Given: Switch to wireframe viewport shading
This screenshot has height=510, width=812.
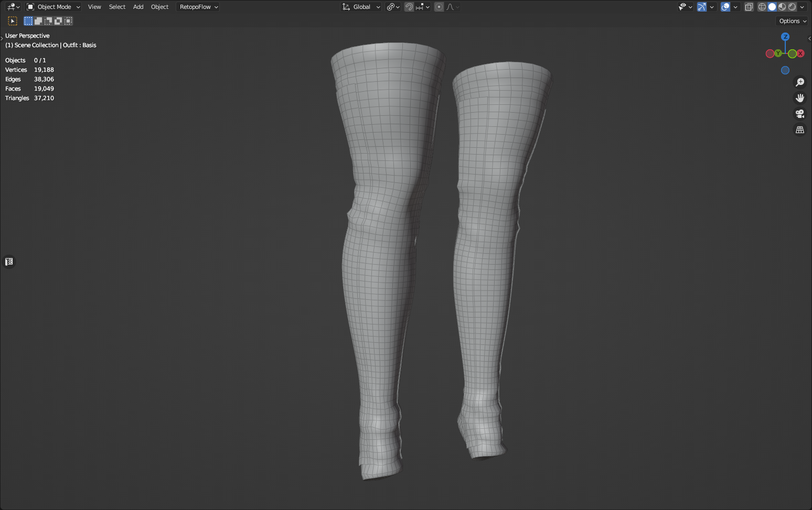Looking at the screenshot, I should (x=762, y=7).
